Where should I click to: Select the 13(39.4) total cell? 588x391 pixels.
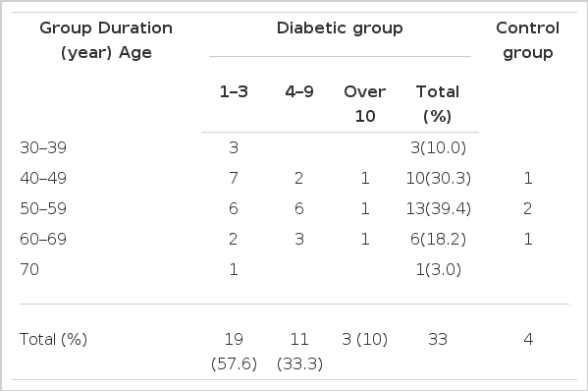pyautogui.click(x=438, y=208)
